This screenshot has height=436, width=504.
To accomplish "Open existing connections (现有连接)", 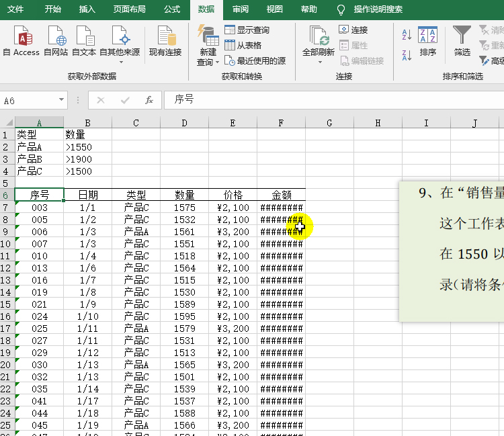I will pyautogui.click(x=165, y=41).
